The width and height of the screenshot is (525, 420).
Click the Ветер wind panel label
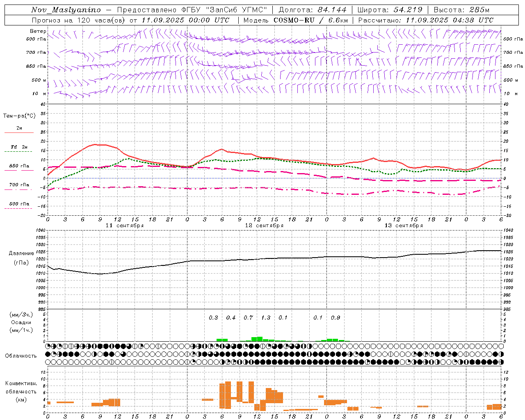click(38, 31)
